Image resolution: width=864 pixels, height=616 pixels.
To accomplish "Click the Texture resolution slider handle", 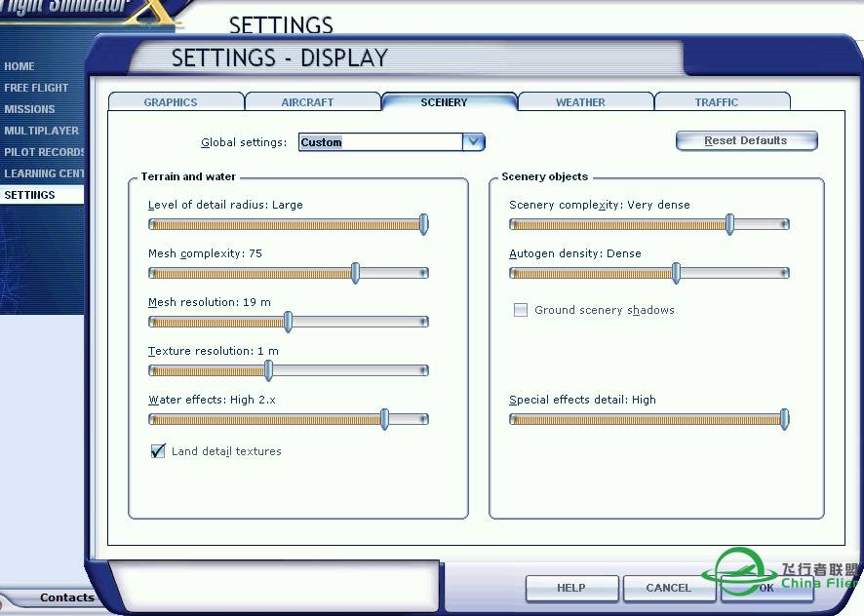I will [x=268, y=370].
